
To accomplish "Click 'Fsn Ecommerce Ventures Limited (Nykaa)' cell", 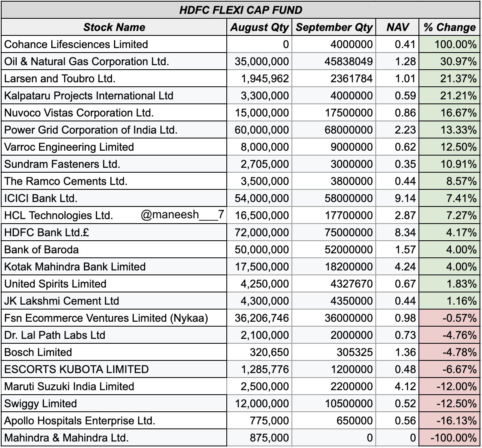I will coord(114,318).
